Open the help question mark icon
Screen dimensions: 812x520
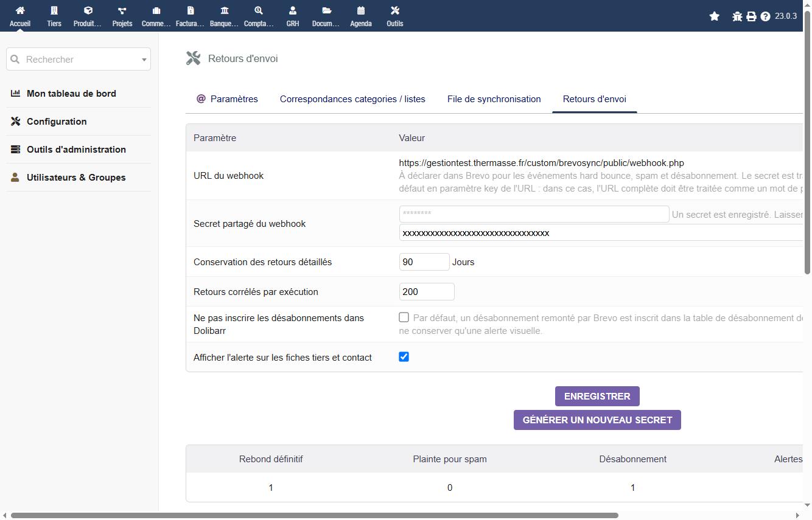[765, 16]
